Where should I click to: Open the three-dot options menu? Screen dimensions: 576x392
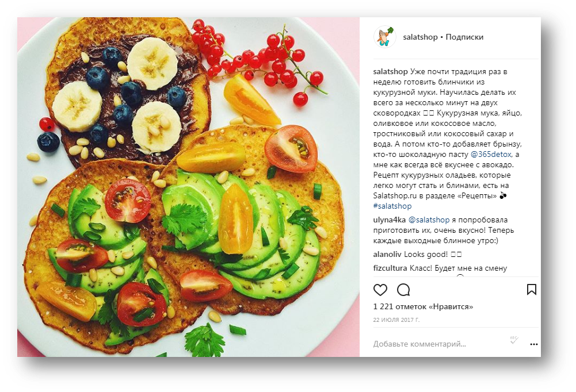534,344
